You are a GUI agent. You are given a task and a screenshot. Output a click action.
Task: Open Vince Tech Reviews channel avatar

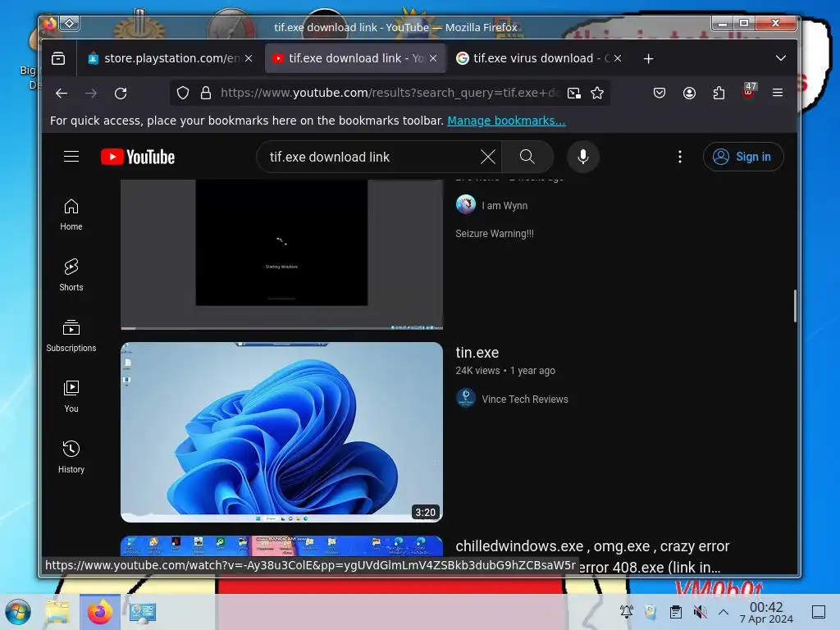pyautogui.click(x=466, y=398)
